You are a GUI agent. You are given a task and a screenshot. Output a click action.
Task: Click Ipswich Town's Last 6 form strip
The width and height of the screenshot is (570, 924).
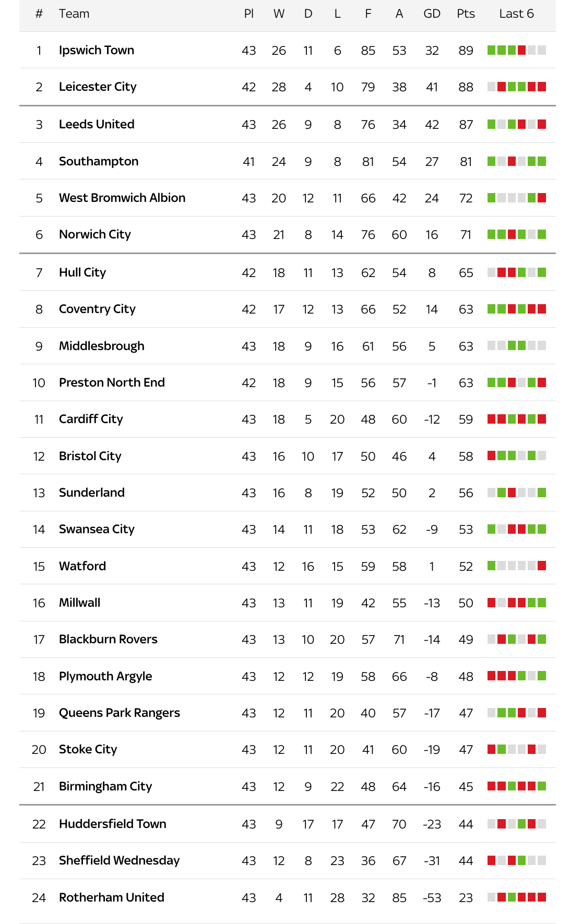click(x=516, y=50)
